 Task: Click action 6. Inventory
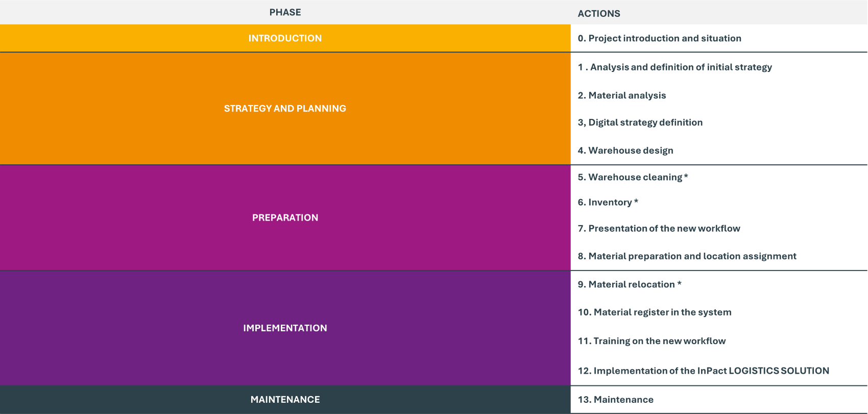608,203
